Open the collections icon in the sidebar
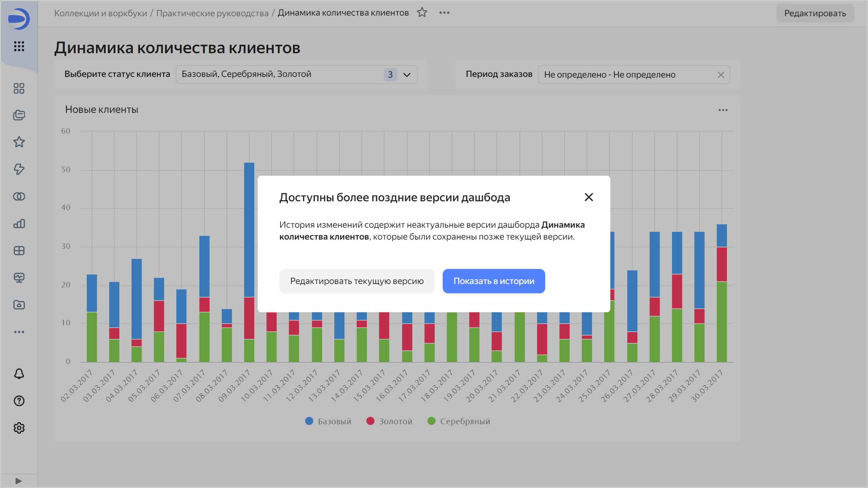Screen dimensions: 868x488 [19, 115]
